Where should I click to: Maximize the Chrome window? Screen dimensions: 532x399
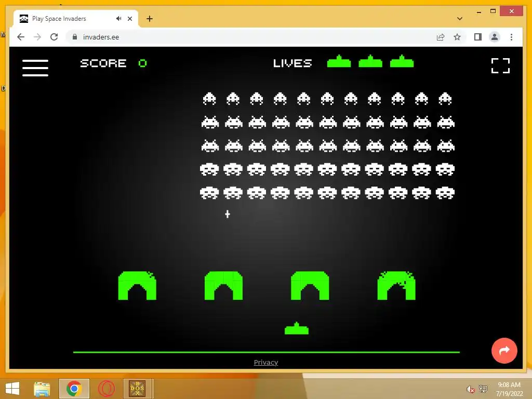pos(493,11)
